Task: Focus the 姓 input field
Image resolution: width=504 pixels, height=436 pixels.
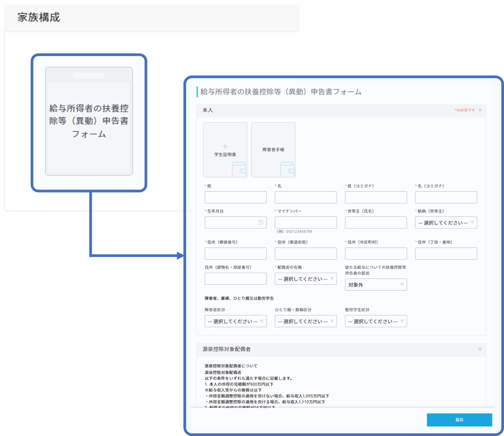Action: (235, 197)
